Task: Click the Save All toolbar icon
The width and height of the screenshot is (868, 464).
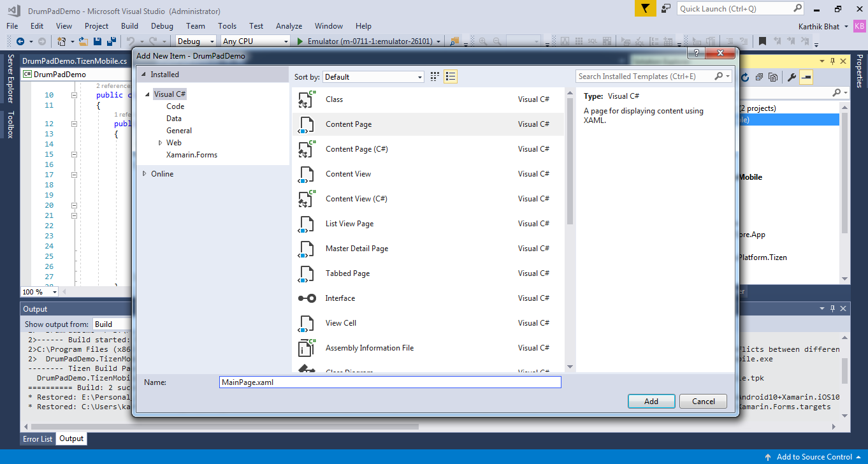Action: click(111, 41)
